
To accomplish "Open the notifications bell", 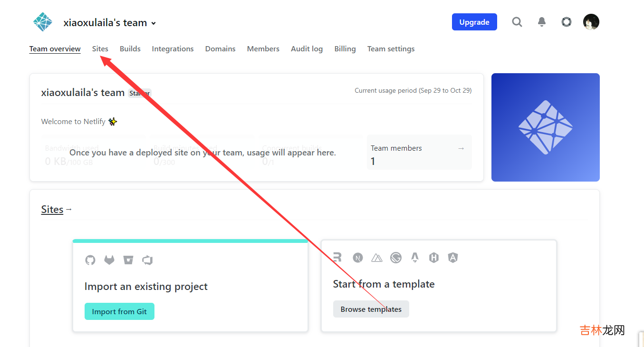I will 542,22.
